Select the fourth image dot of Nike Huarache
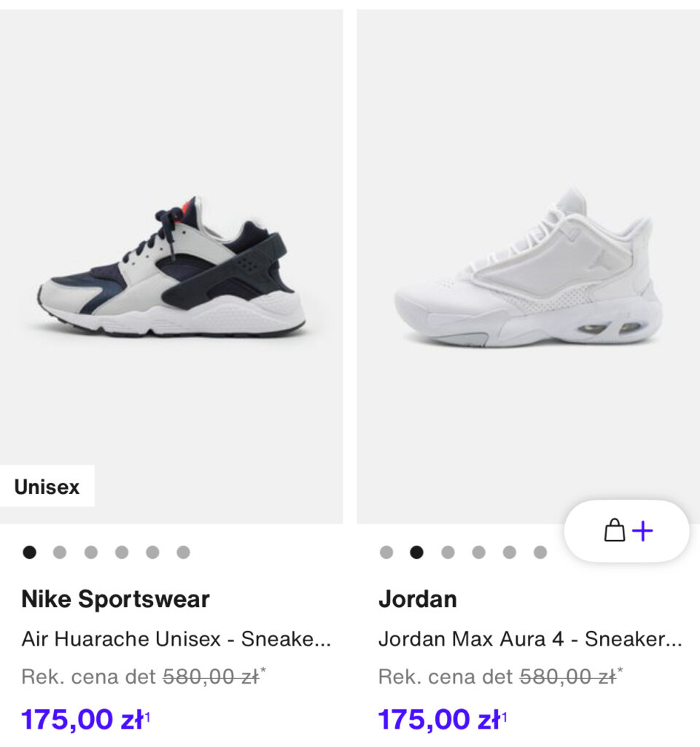 (122, 552)
